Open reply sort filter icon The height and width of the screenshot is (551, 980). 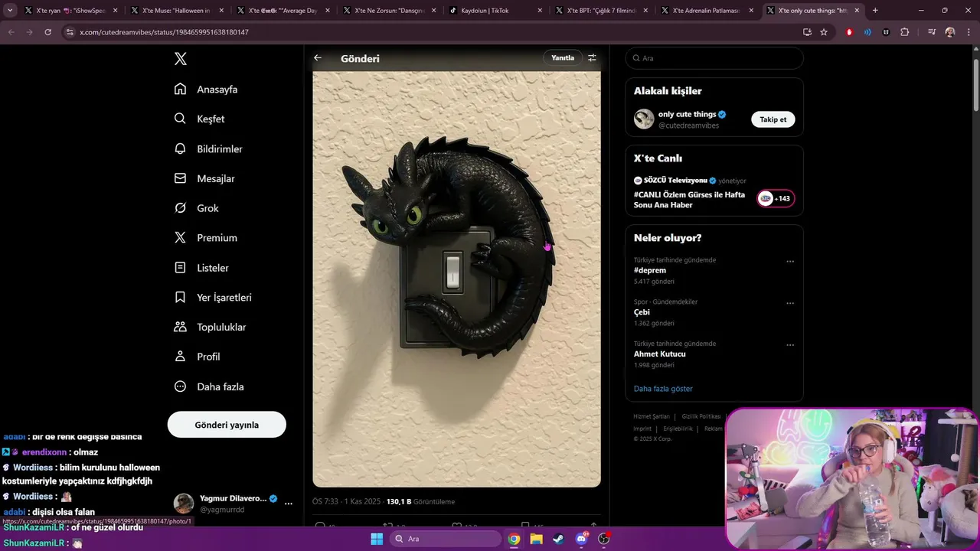click(592, 58)
